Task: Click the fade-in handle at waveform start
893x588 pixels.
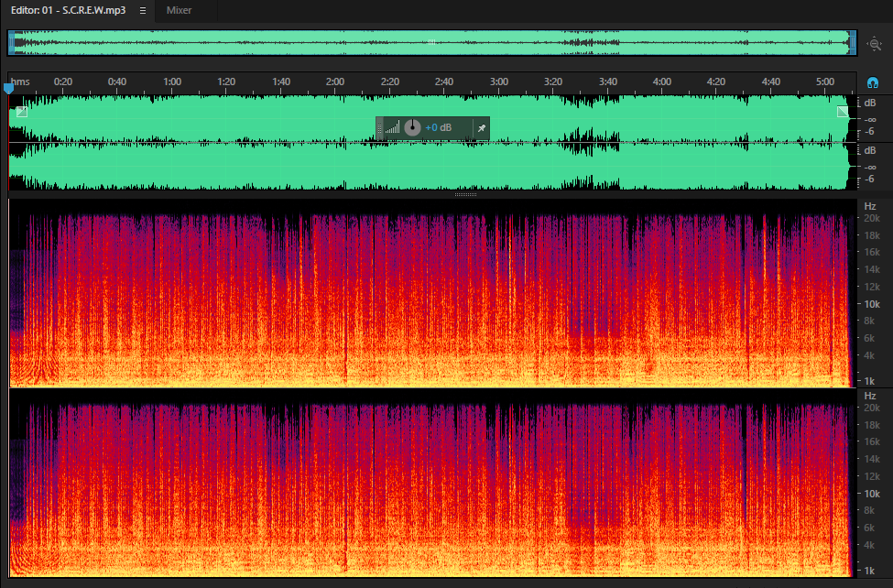Action: pos(22,112)
